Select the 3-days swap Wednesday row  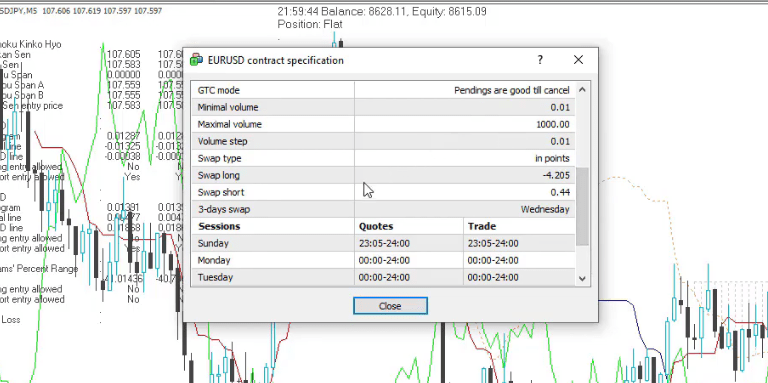point(383,209)
